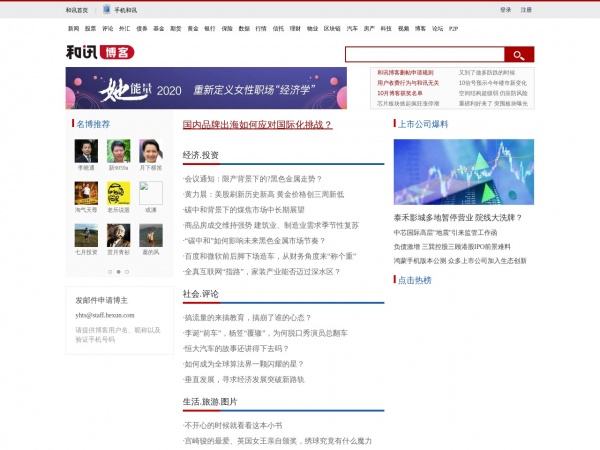This screenshot has height=450, width=600.
Task: Click the blog search input box
Action: pos(425,54)
